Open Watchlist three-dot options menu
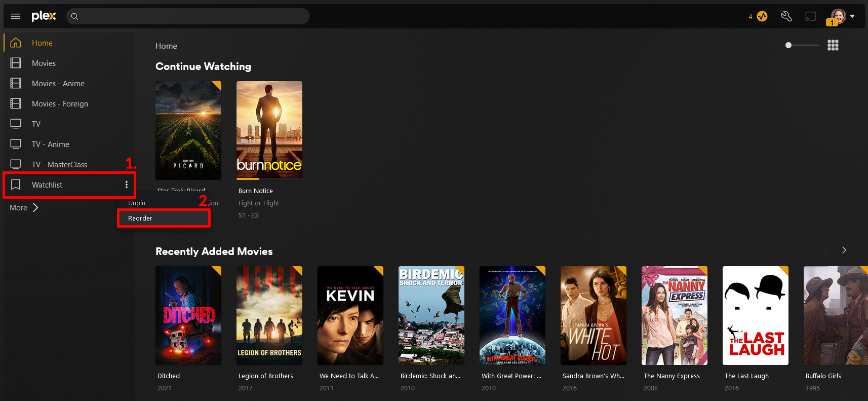The width and height of the screenshot is (868, 401). (x=127, y=185)
